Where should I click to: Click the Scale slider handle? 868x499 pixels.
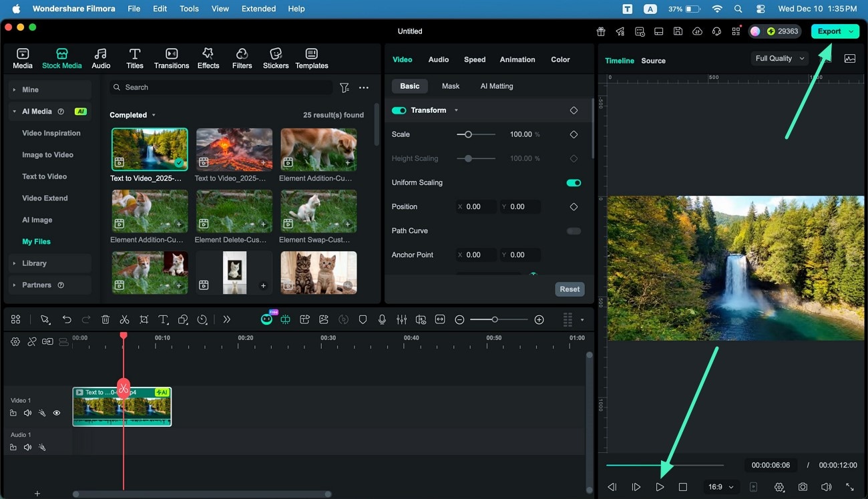[x=468, y=134]
